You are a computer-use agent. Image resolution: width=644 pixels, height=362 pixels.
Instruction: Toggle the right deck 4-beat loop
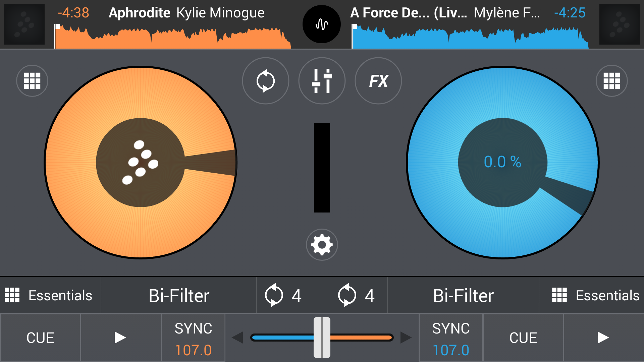[356, 295]
